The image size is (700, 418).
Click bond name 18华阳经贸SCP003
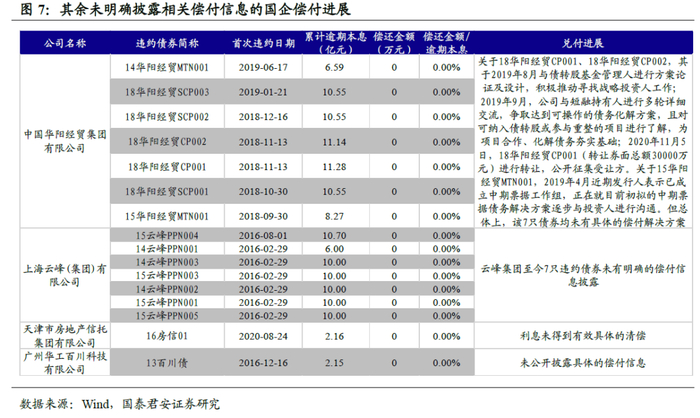(x=167, y=92)
